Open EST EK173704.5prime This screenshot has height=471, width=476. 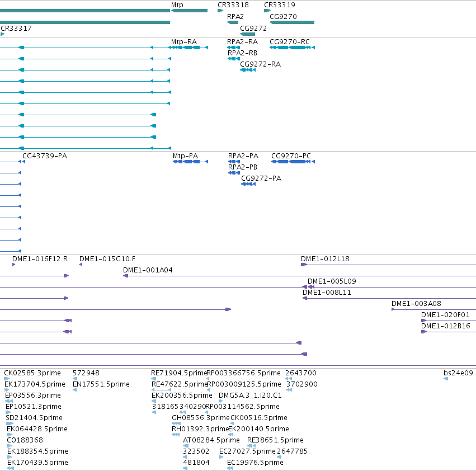pos(35,384)
